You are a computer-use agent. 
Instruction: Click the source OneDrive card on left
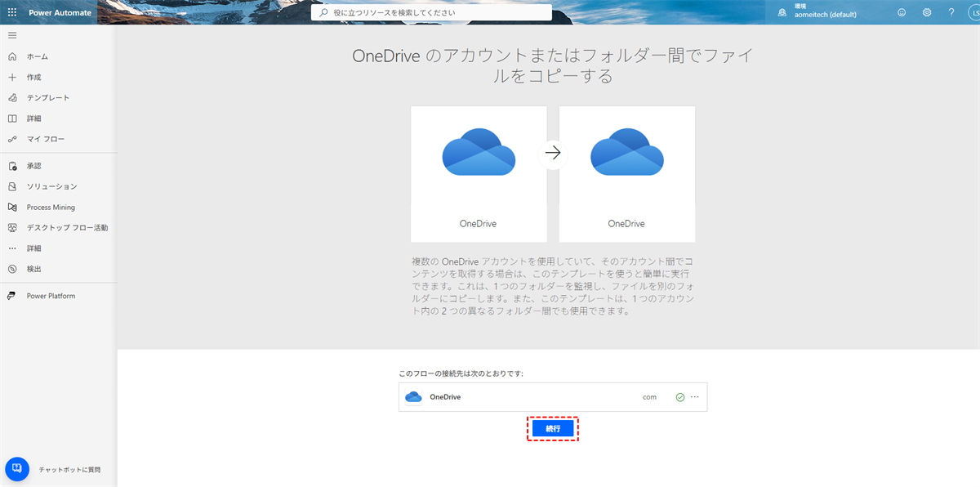tap(479, 174)
